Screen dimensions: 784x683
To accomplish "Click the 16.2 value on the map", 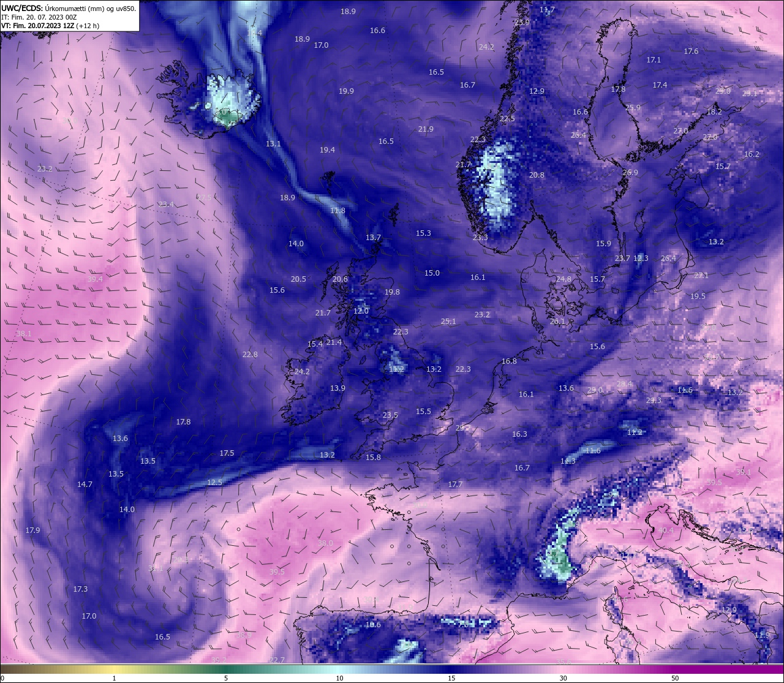I will tap(752, 154).
